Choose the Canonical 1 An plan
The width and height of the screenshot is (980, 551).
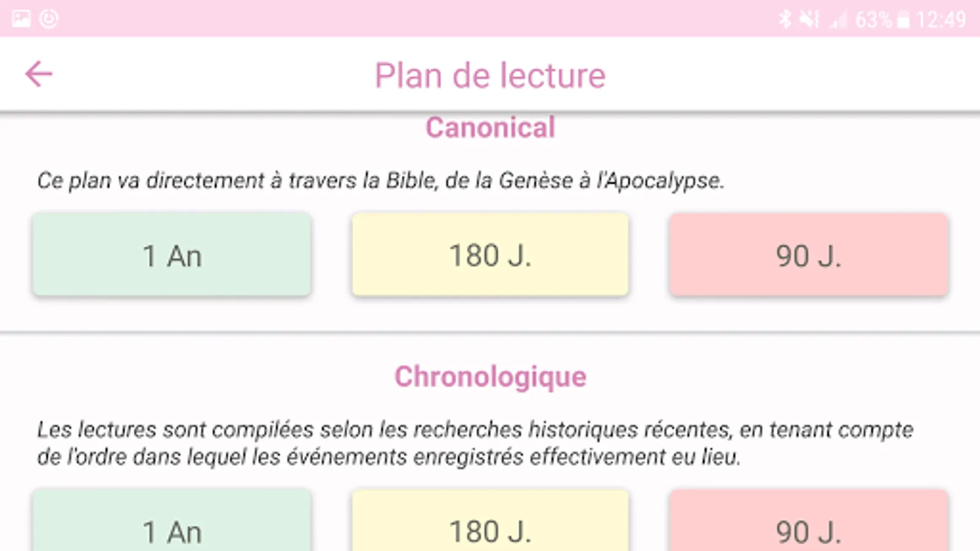tap(171, 255)
